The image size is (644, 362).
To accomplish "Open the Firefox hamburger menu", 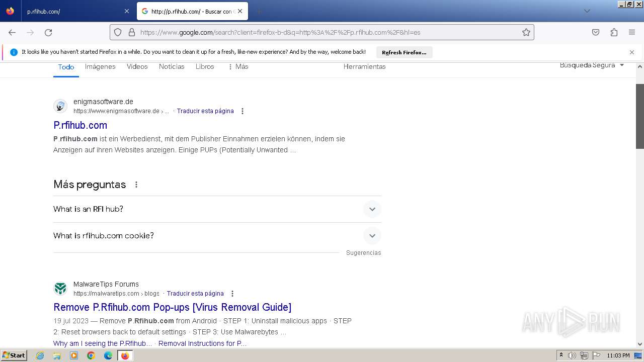I will [632, 32].
